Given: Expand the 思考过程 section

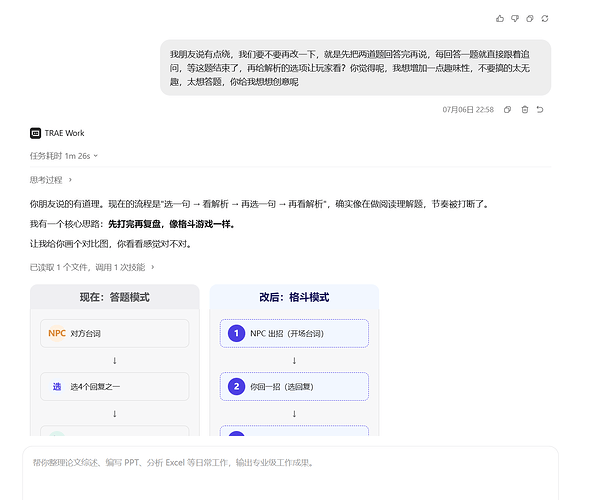Looking at the screenshot, I should click(51, 180).
